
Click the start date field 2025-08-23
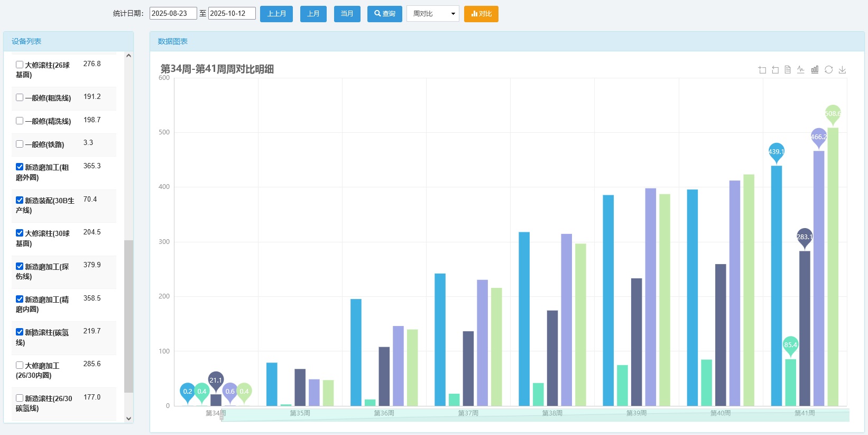point(173,14)
